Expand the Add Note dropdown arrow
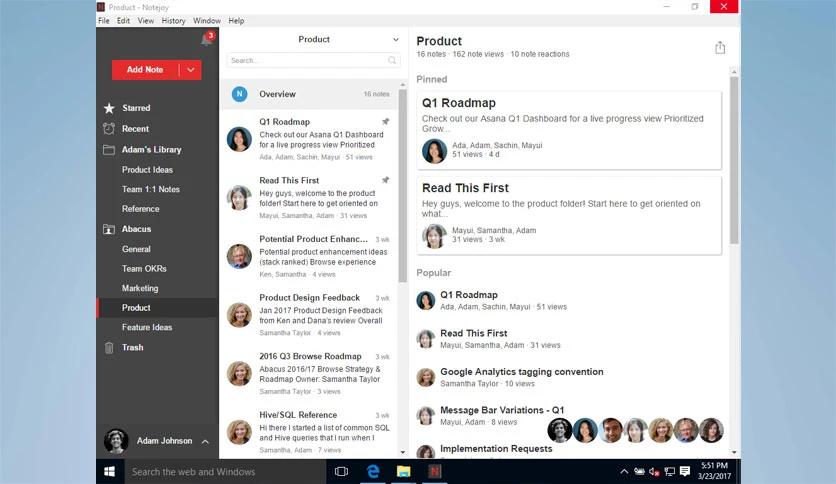This screenshot has height=484, width=836. [191, 70]
